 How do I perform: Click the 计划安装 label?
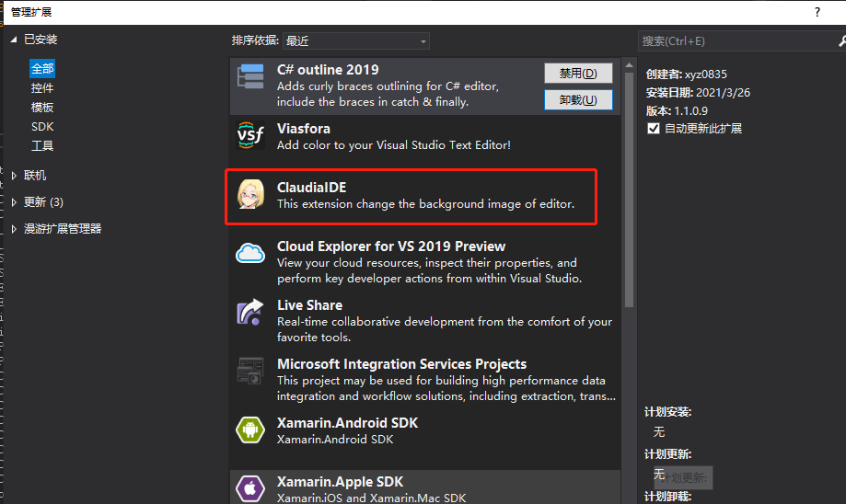(x=668, y=412)
